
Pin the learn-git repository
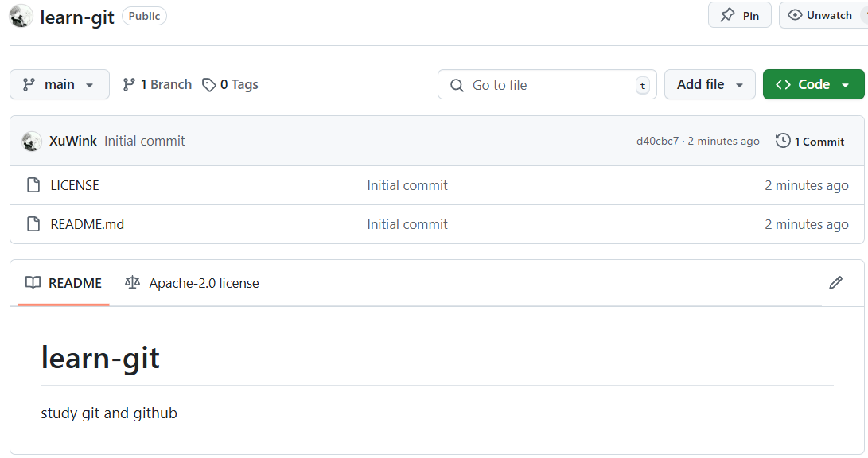pyautogui.click(x=740, y=15)
